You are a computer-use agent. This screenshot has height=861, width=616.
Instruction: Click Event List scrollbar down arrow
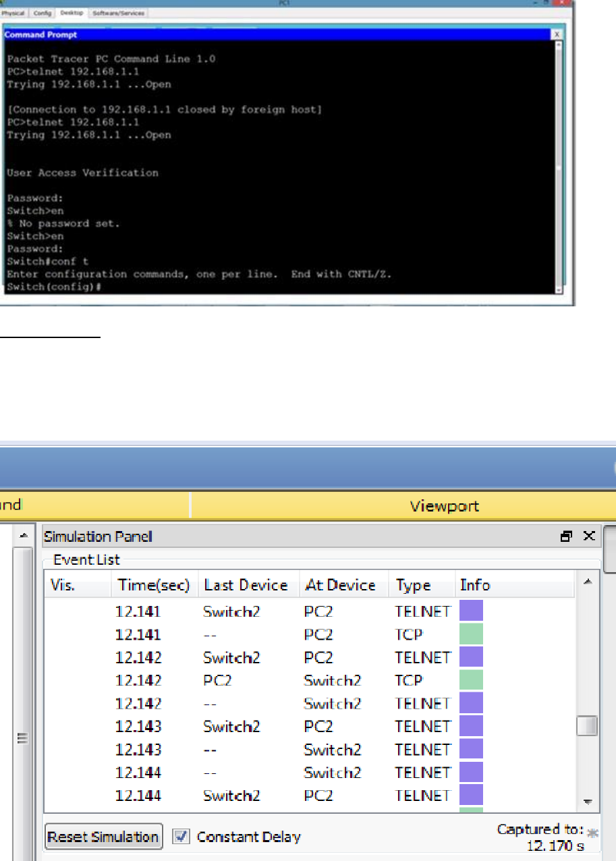pos(587,802)
